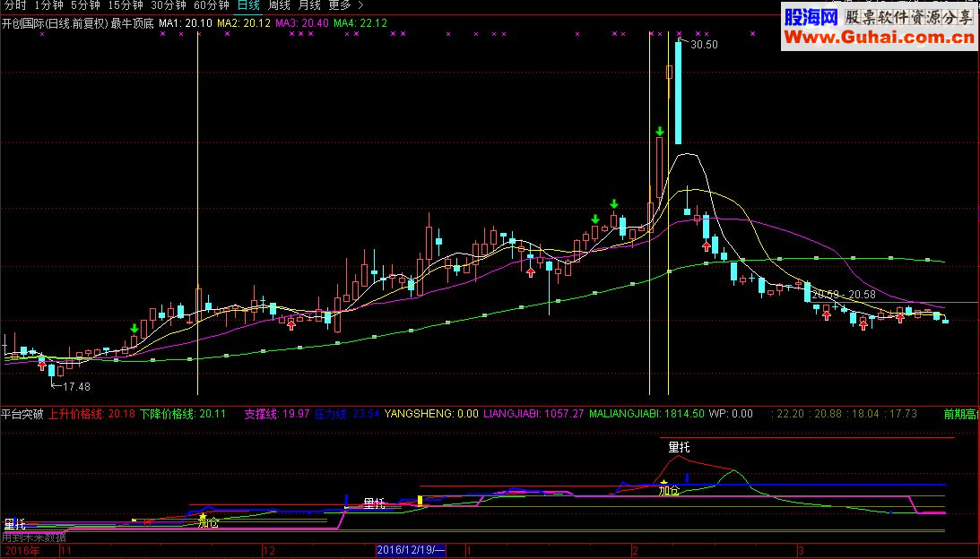Click the 上升价格线: 20.18 value
The height and width of the screenshot is (559, 980).
[x=91, y=414]
